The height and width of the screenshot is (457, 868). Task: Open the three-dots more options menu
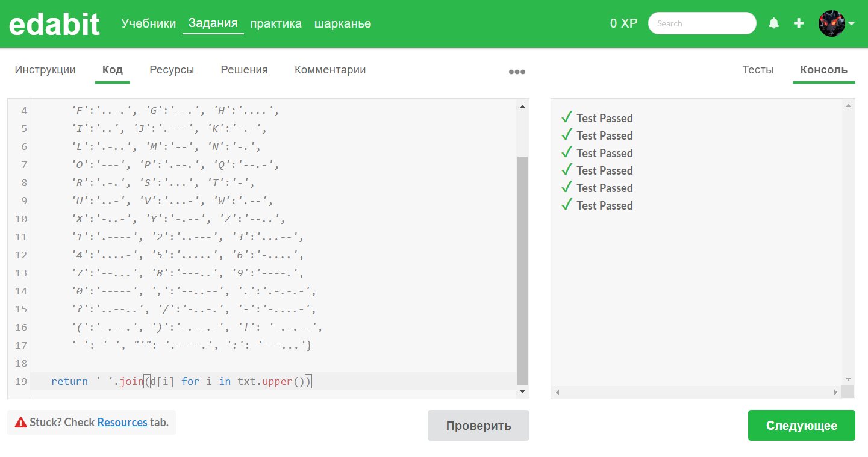(x=517, y=71)
